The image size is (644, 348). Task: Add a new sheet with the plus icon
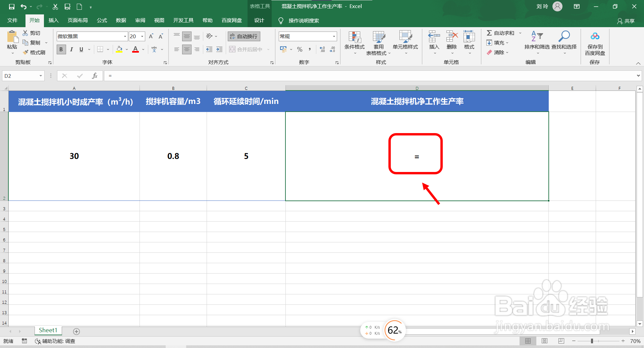pyautogui.click(x=76, y=331)
